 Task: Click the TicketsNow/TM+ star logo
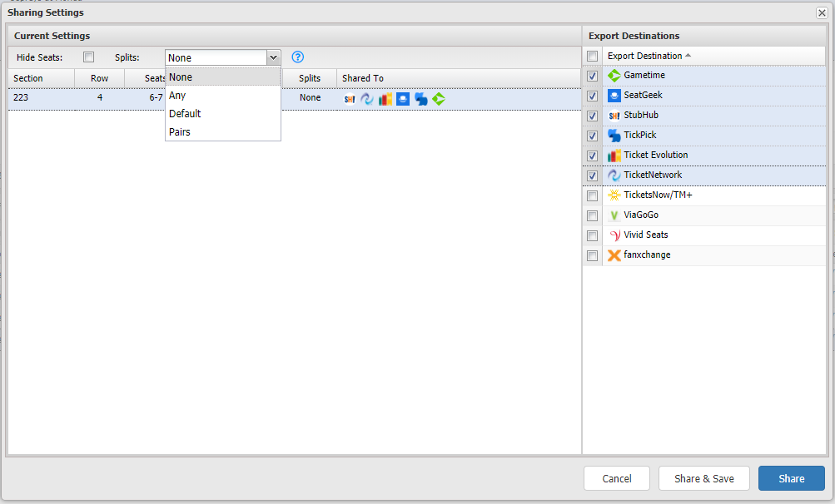[614, 195]
